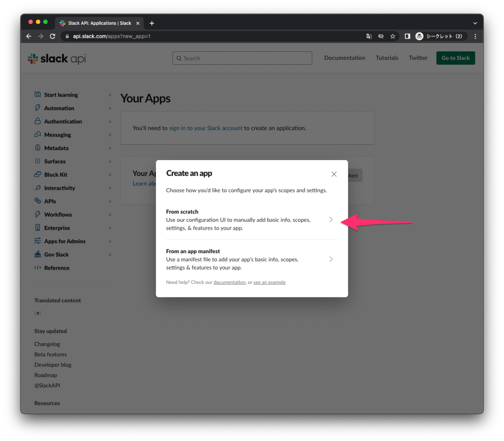This screenshot has height=441, width=504.
Task: Click the Messaging chat icon
Action: coord(38,134)
